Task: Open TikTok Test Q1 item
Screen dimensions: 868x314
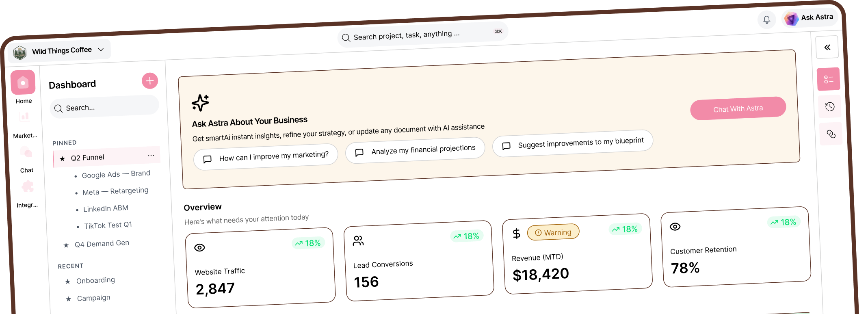Action: click(108, 225)
